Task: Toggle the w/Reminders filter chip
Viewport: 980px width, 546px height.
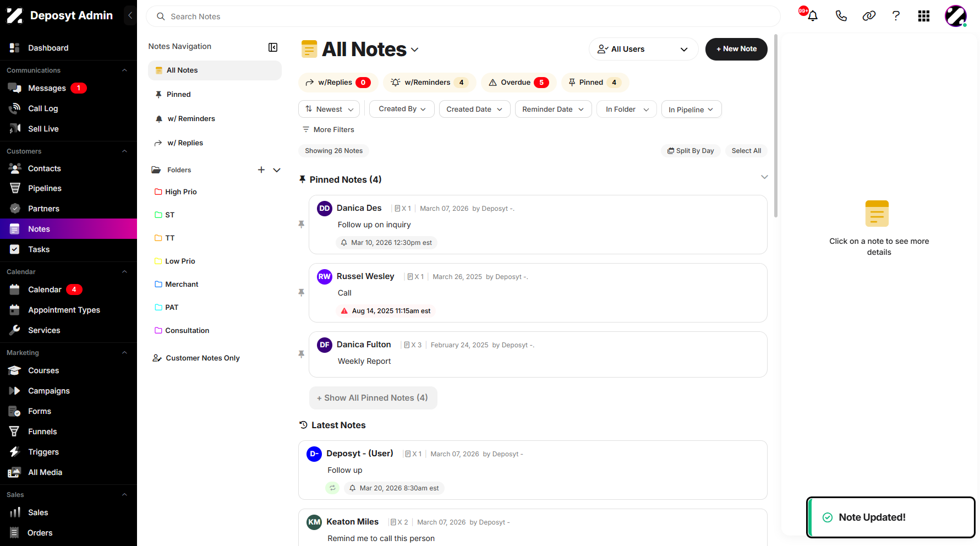Action: pos(430,83)
